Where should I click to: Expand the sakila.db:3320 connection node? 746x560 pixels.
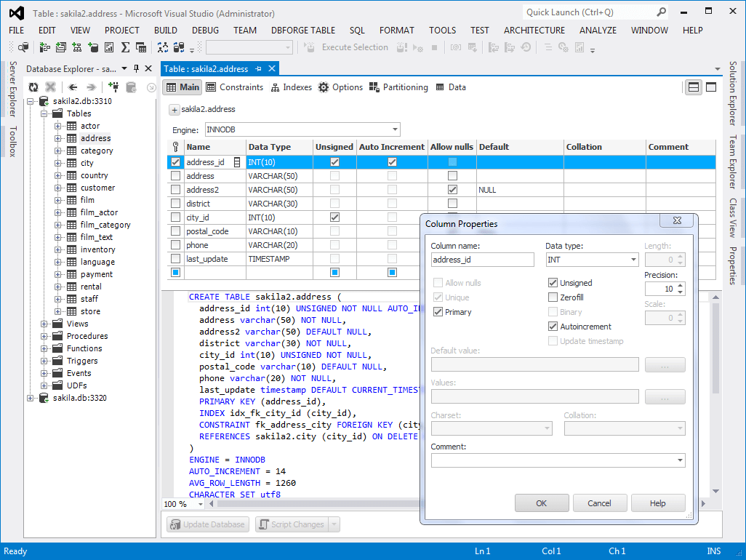[x=31, y=398]
